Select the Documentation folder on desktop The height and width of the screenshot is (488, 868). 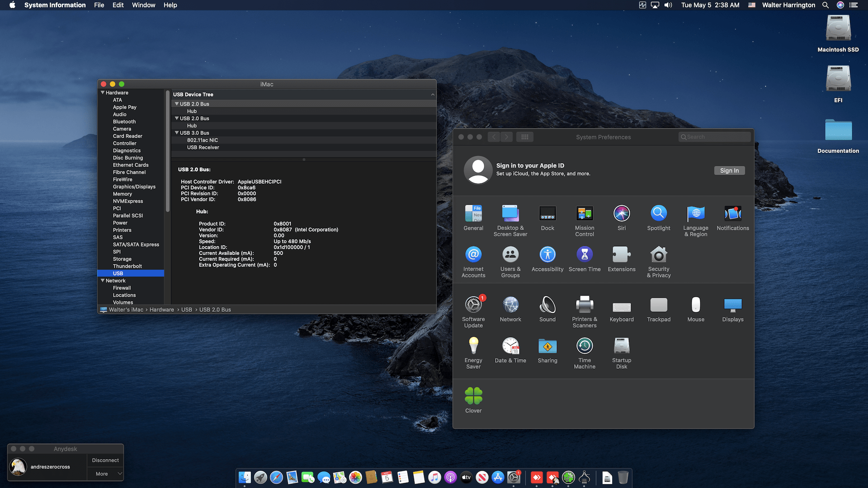[838, 136]
